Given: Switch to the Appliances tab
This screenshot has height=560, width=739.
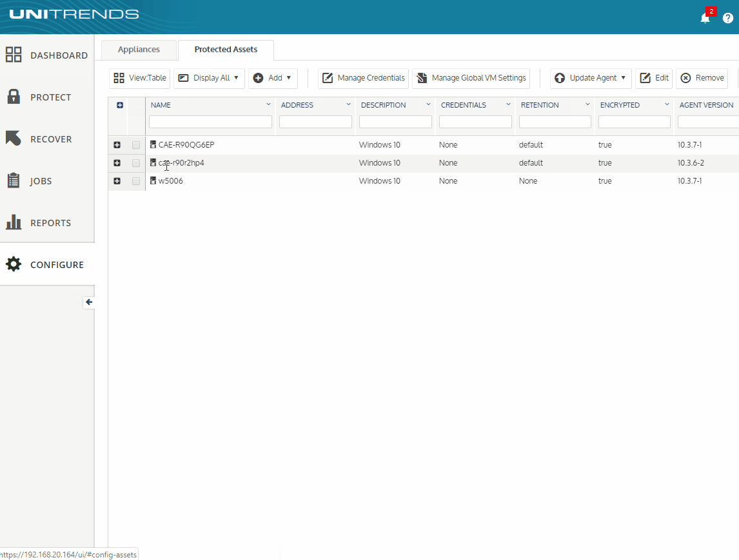Looking at the screenshot, I should point(139,50).
